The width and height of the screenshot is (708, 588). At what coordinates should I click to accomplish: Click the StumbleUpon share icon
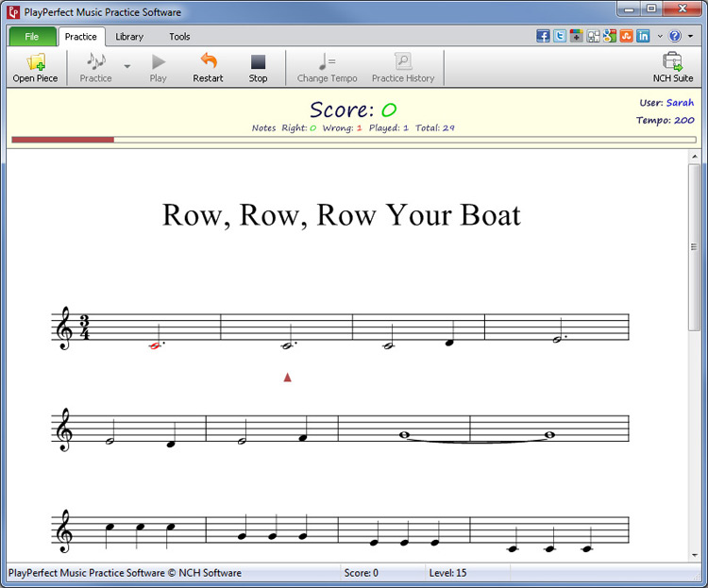(x=626, y=36)
